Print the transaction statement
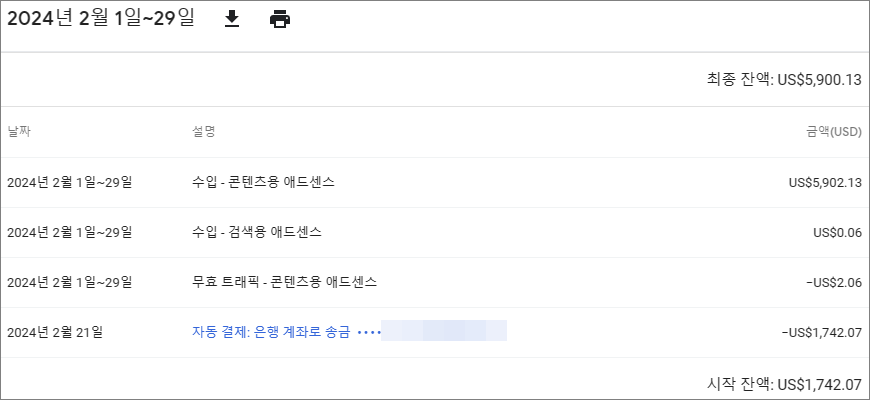Image resolution: width=870 pixels, height=400 pixels. pos(280,19)
